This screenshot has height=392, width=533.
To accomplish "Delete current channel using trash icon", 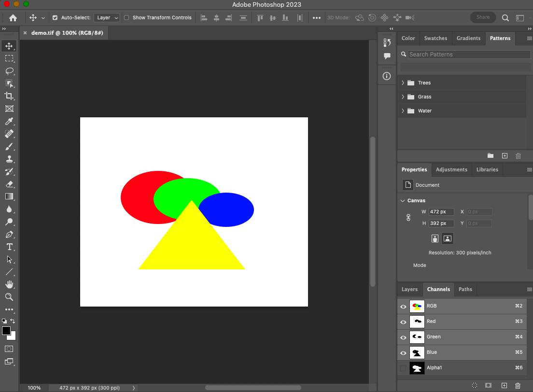I will coord(518,385).
